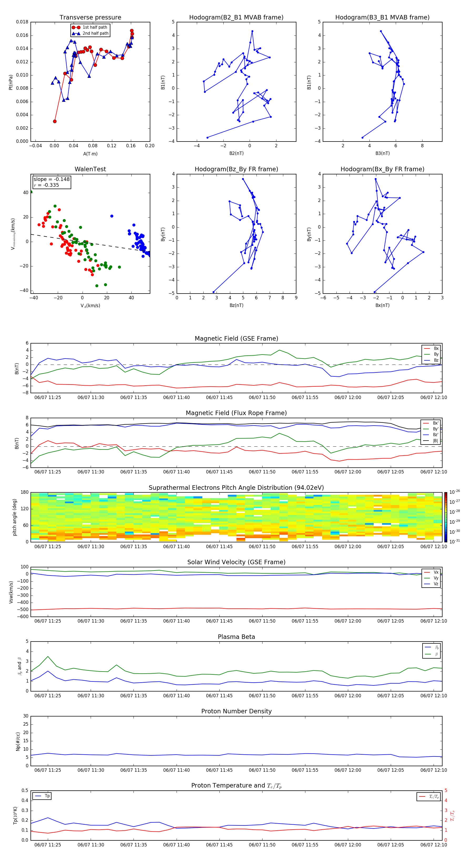
Task: Select the "|B|" legend entry
Action: point(431,441)
